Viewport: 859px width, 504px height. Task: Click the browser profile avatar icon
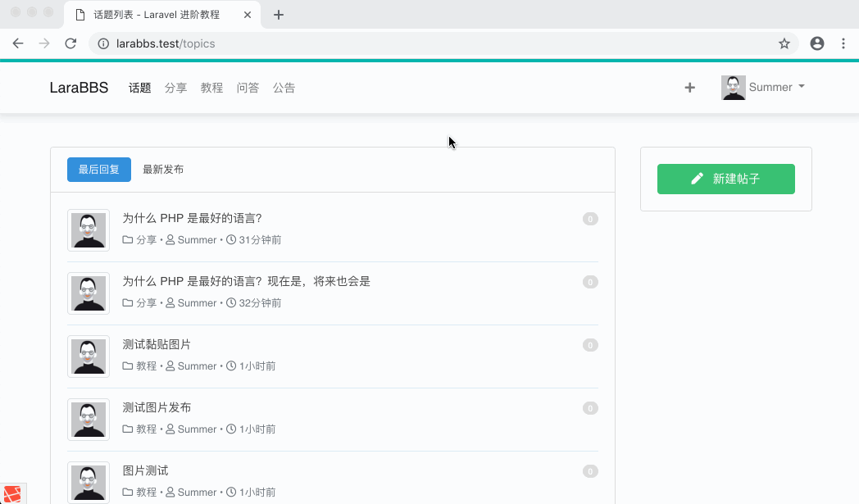click(x=816, y=43)
